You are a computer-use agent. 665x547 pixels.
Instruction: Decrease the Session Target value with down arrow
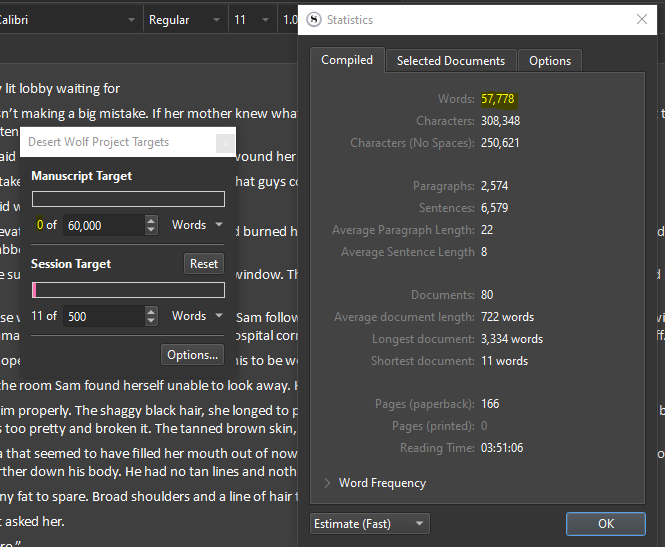pyautogui.click(x=151, y=321)
